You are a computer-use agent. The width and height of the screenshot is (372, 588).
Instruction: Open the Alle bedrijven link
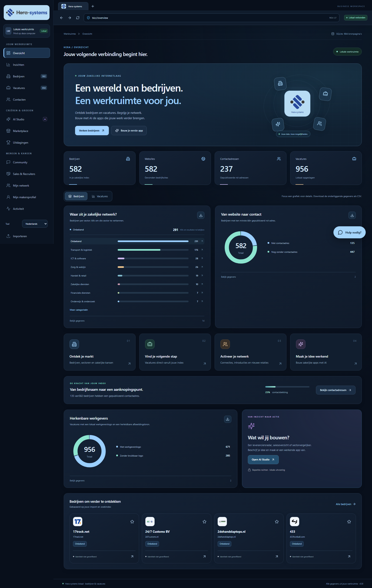click(345, 504)
